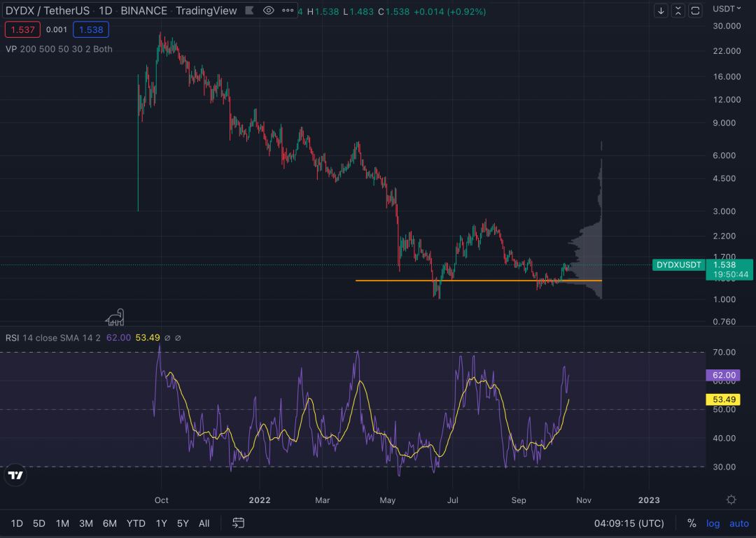Select the 1M date range
The image size is (756, 538).
(x=62, y=523)
